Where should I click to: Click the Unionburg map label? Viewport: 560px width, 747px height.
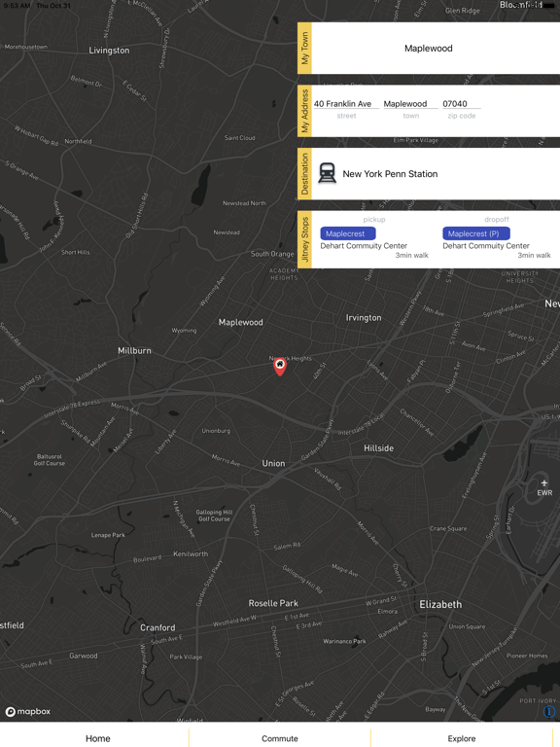[x=216, y=431]
